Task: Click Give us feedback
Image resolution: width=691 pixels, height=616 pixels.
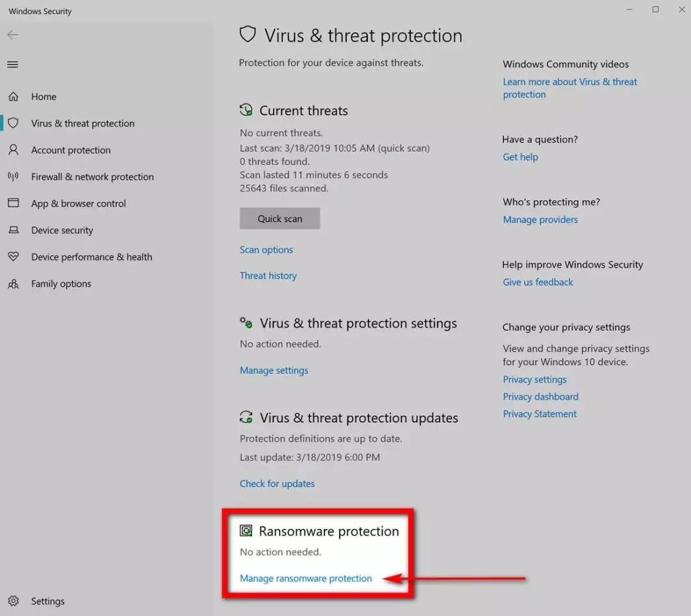Action: [x=537, y=281]
